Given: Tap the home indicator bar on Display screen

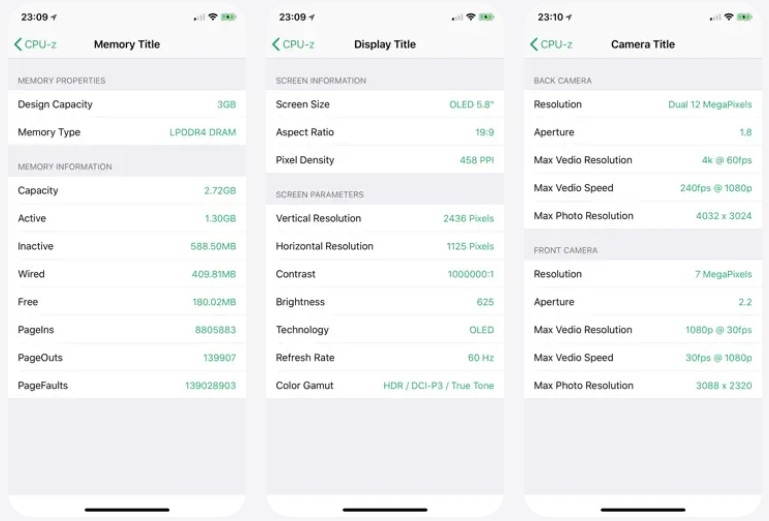Looking at the screenshot, I should pyautogui.click(x=385, y=510).
